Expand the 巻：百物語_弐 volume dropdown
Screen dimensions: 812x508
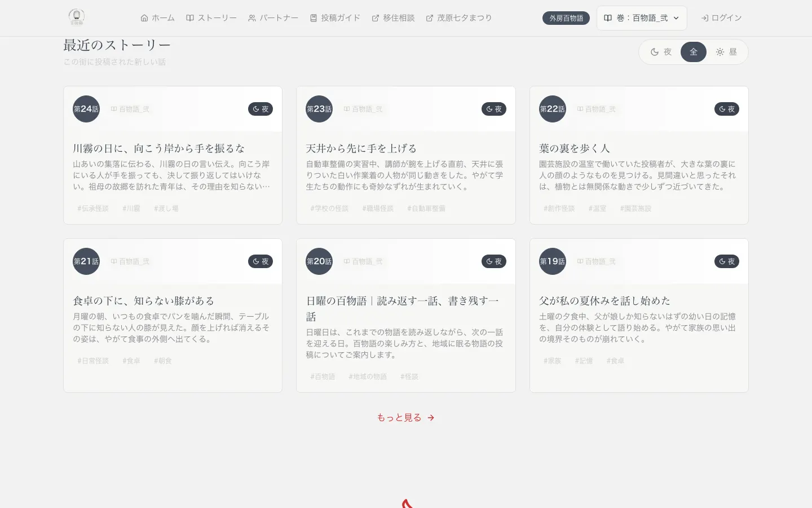pos(642,18)
